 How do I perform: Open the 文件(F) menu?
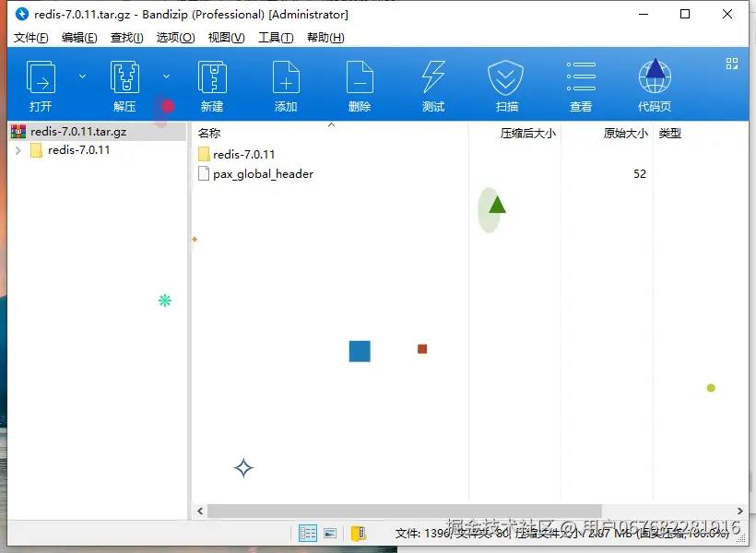(x=30, y=38)
